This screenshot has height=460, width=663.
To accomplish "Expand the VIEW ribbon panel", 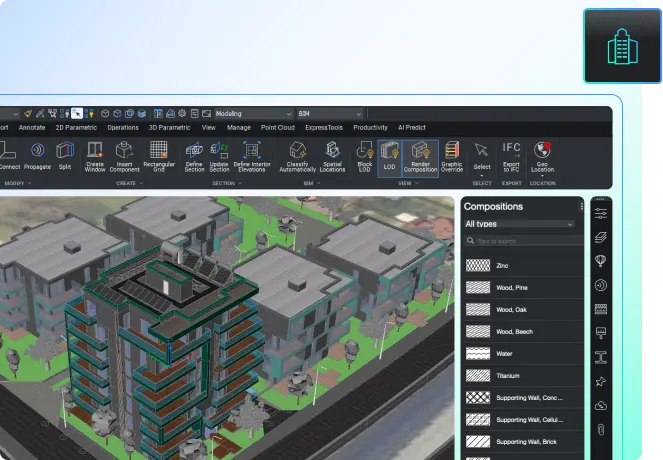I will coord(408,183).
